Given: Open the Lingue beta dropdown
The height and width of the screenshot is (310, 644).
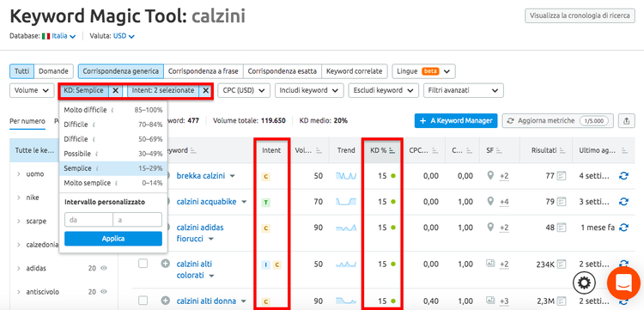Looking at the screenshot, I should coord(423,71).
